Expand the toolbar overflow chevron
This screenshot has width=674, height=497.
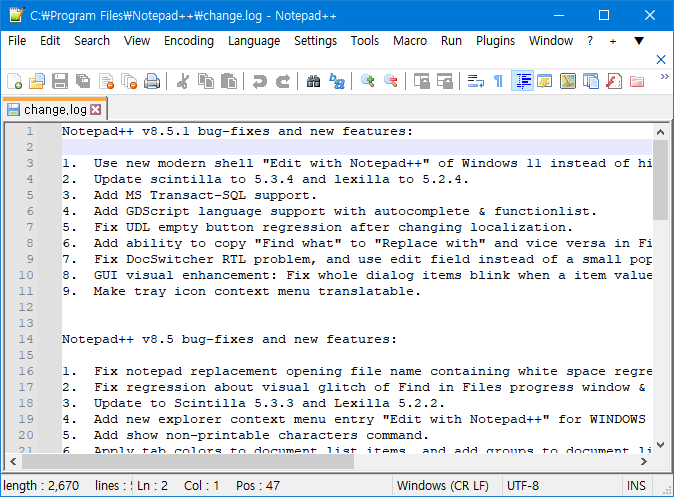tap(665, 77)
